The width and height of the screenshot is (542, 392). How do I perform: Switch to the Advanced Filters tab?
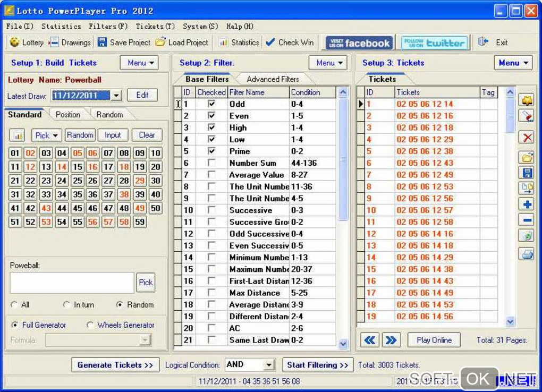point(273,79)
